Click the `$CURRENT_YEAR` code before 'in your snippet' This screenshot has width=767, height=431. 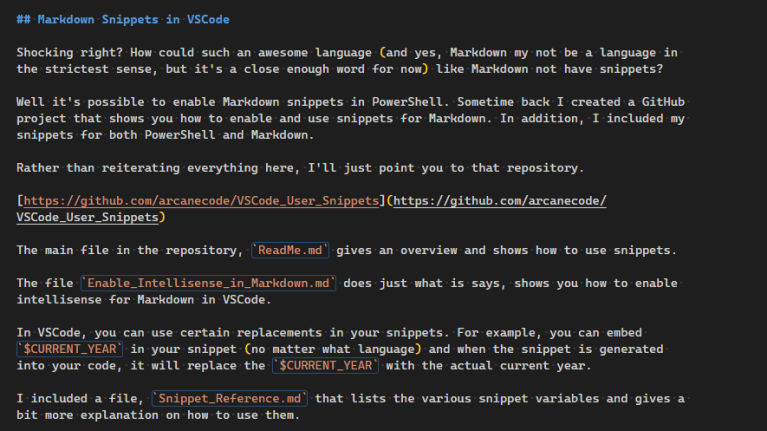[x=70, y=349]
